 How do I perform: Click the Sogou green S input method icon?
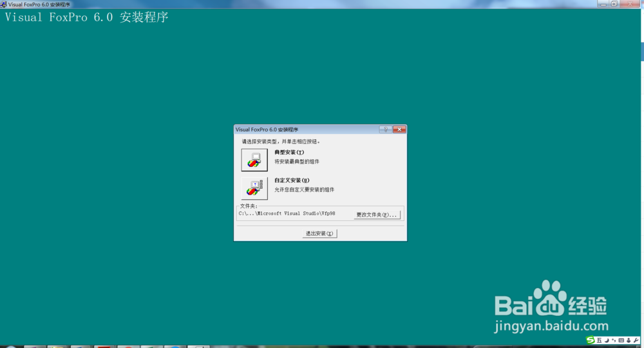590,340
